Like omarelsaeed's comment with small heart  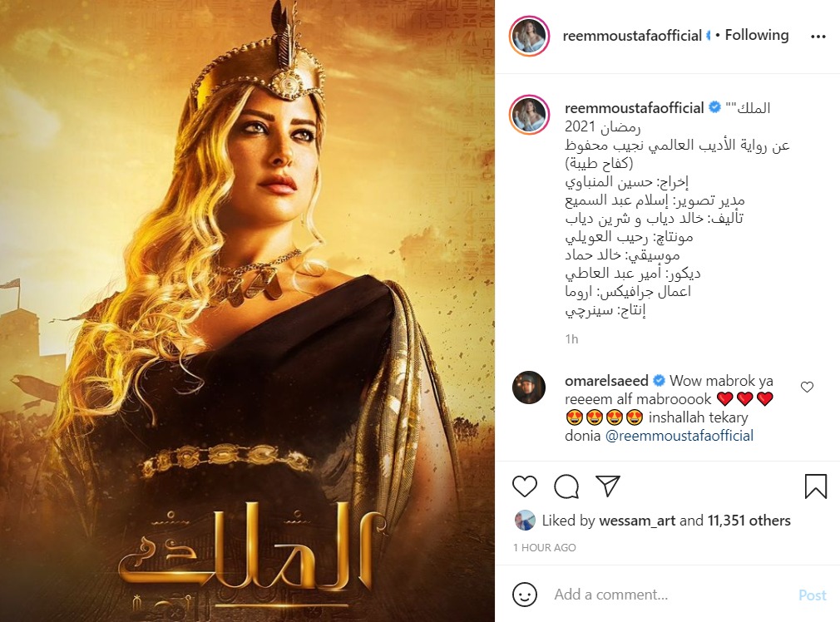(x=807, y=387)
